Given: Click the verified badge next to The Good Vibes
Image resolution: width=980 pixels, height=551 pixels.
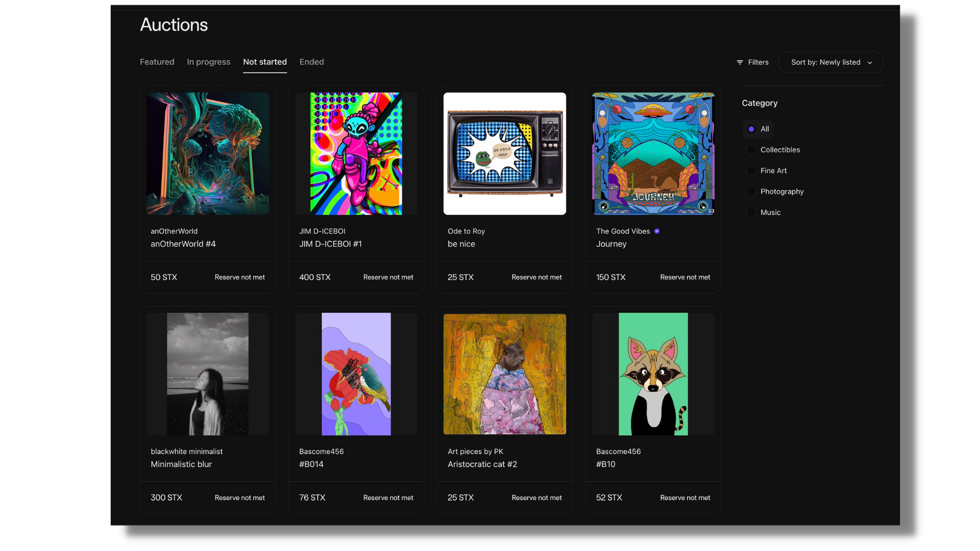Looking at the screenshot, I should click(x=657, y=231).
